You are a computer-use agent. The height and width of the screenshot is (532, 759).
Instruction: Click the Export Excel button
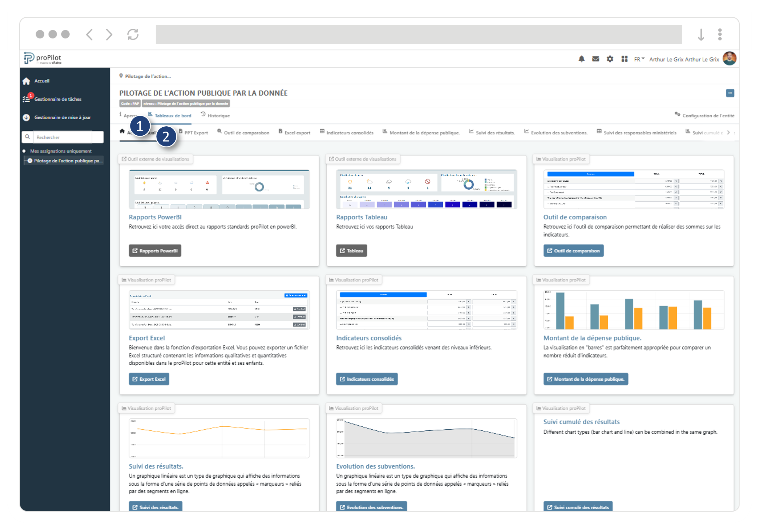149,379
